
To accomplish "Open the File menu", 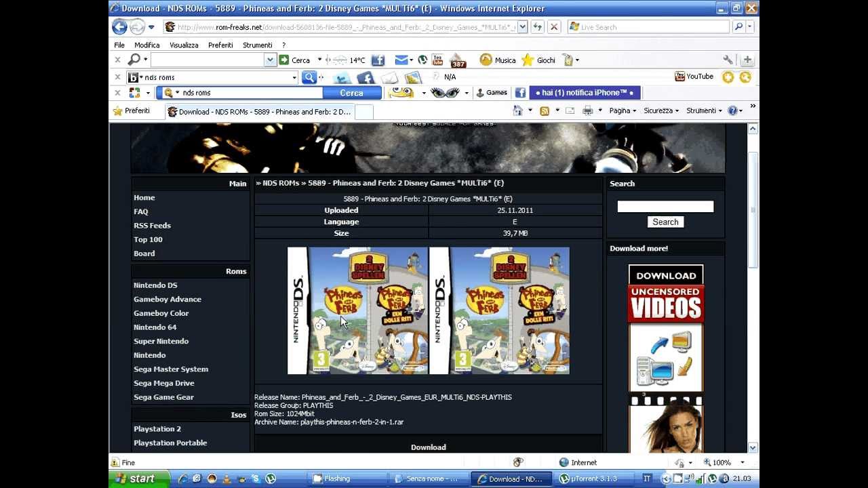I will 119,45.
